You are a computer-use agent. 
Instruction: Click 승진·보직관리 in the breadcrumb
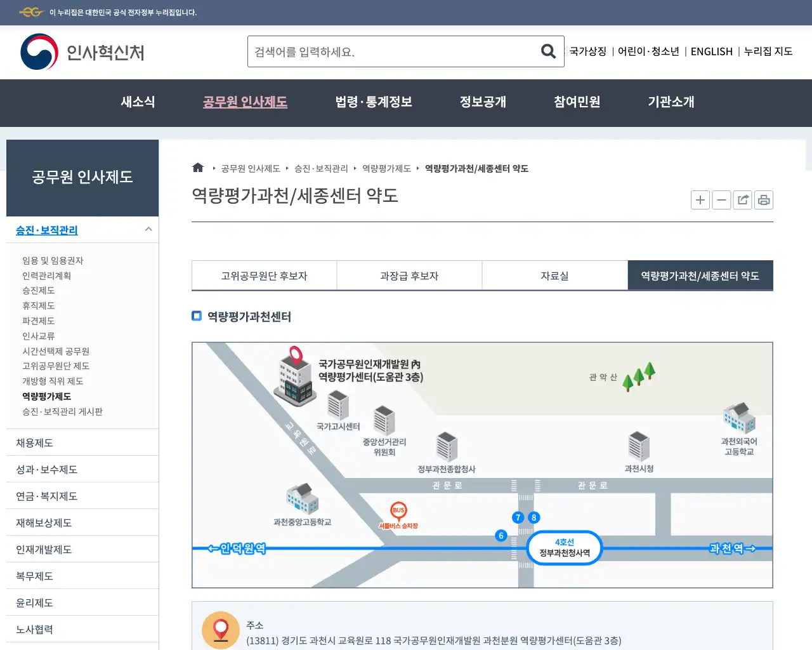click(x=321, y=168)
